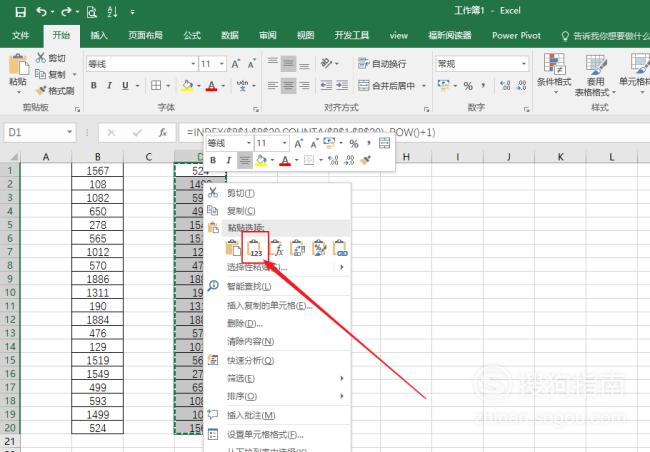The height and width of the screenshot is (452, 650).
Task: Increase font size in ribbon
Action: click(236, 64)
